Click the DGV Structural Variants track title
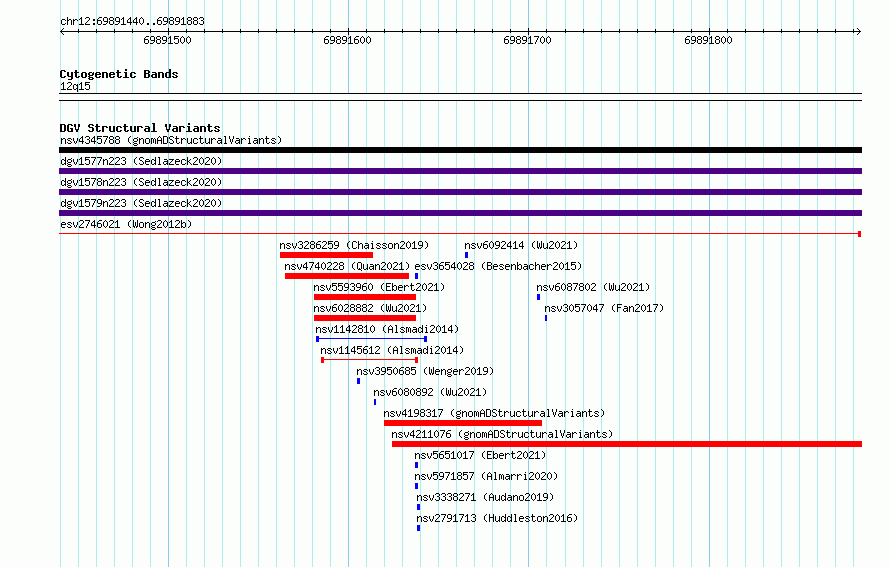 140,128
